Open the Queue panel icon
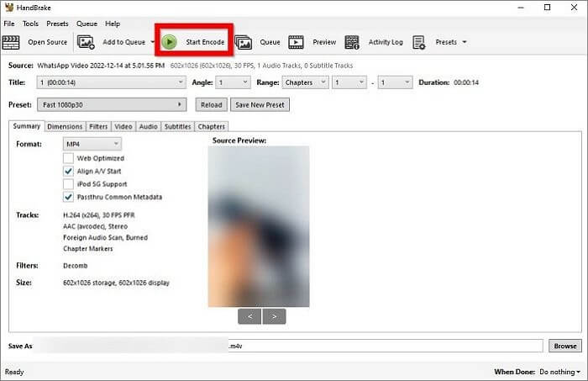Viewport: 588px width, 381px height. pos(244,41)
